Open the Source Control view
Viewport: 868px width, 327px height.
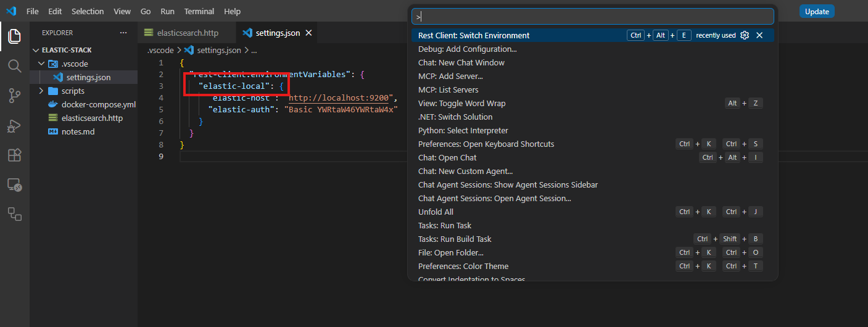(x=14, y=95)
